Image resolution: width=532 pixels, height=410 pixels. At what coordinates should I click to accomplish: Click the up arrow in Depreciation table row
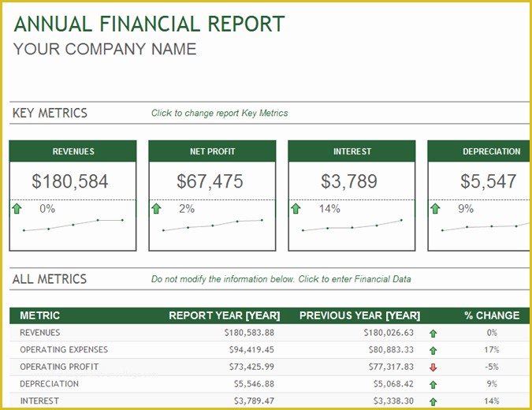(433, 385)
